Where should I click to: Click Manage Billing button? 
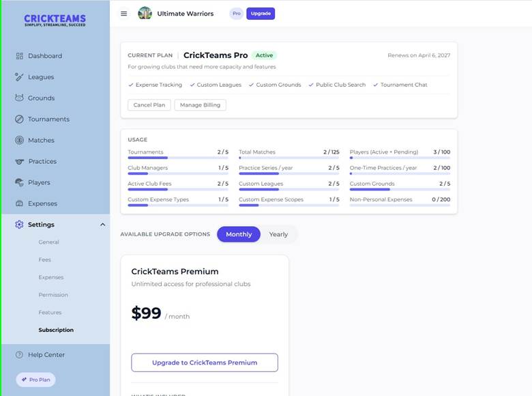(x=200, y=105)
